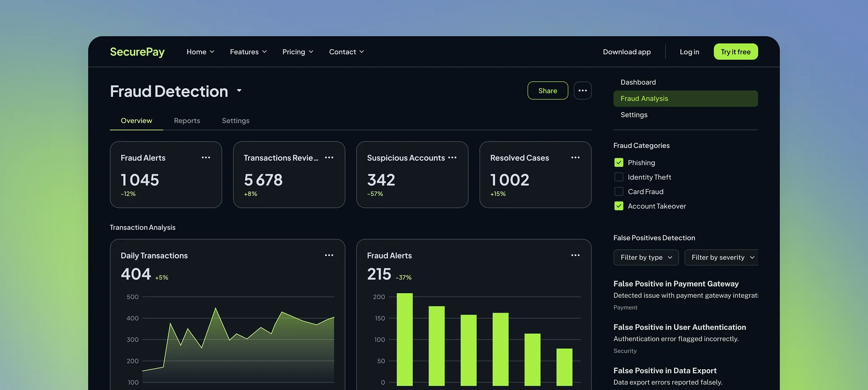Image resolution: width=868 pixels, height=390 pixels.
Task: Open the Pricing dropdown menu
Action: [298, 52]
